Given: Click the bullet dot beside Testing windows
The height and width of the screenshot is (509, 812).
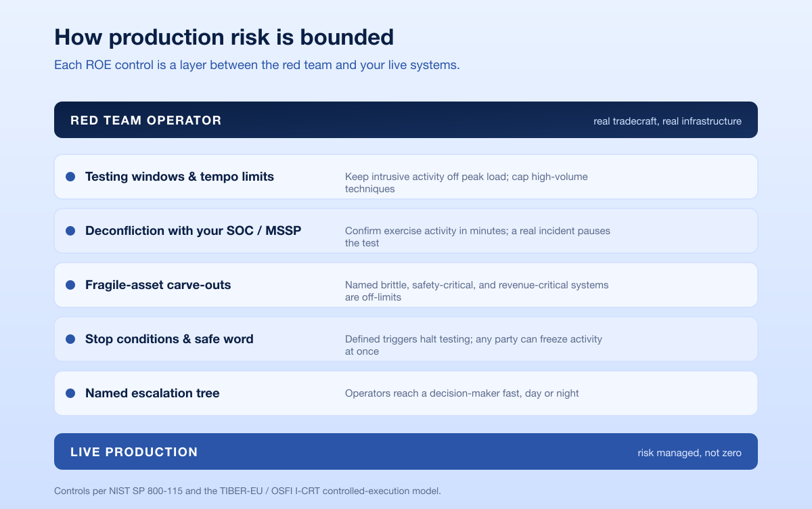Looking at the screenshot, I should (x=70, y=177).
